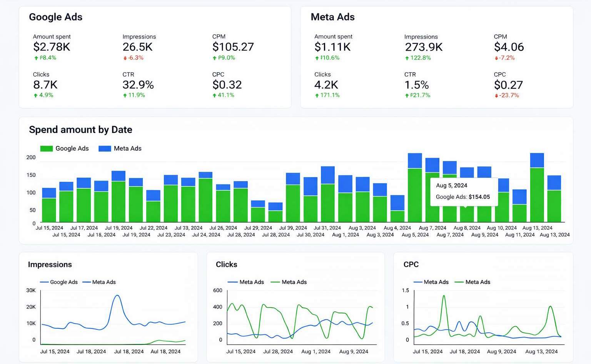Click the Google Ads line legend in Impressions chart
Image resolution: width=591 pixels, height=364 pixels.
[45, 282]
